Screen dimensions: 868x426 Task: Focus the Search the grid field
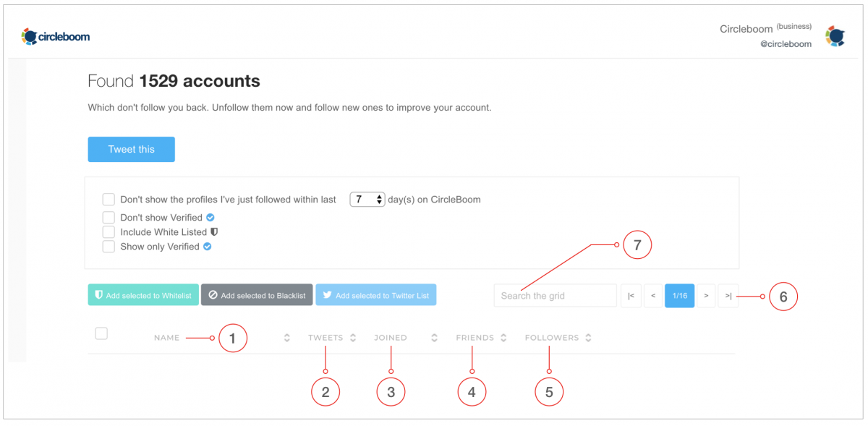[x=556, y=296]
